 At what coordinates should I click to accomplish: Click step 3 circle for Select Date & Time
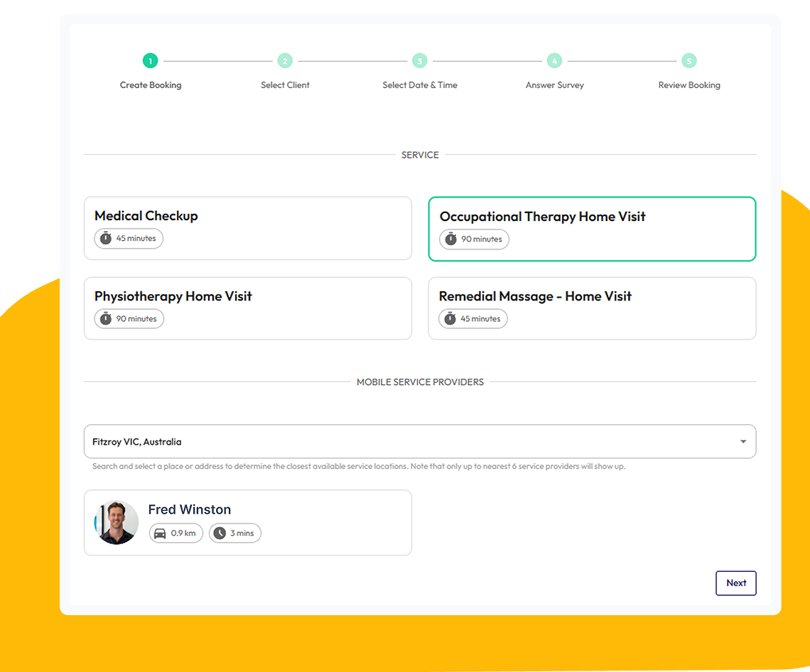pos(420,61)
